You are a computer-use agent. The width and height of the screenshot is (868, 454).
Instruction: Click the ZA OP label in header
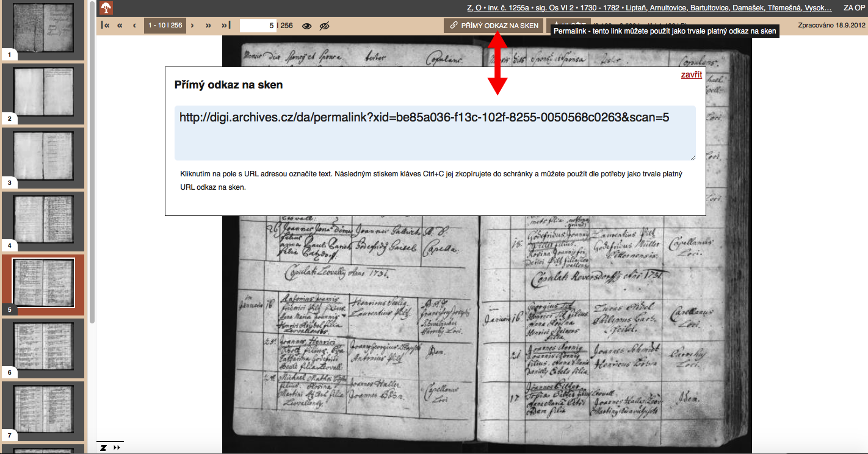854,8
